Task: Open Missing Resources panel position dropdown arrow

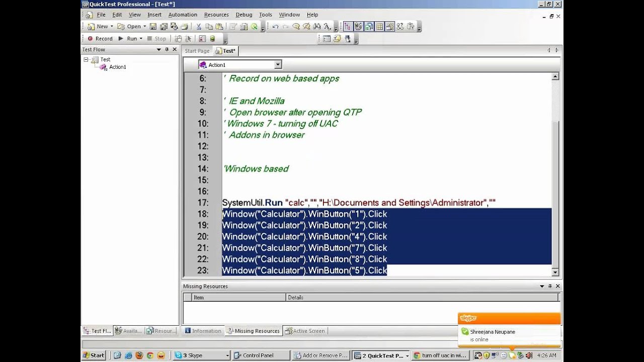Action: point(542,286)
